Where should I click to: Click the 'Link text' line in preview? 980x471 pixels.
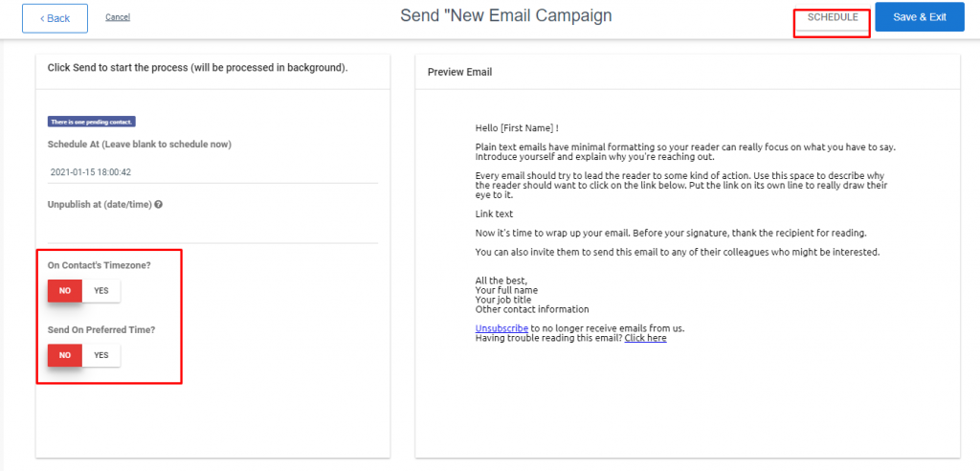coord(494,213)
